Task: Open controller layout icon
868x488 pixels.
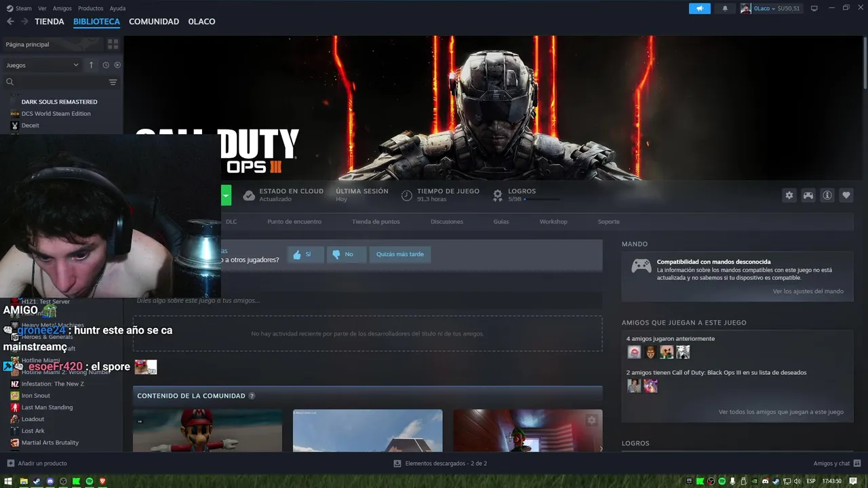Action: (x=808, y=195)
